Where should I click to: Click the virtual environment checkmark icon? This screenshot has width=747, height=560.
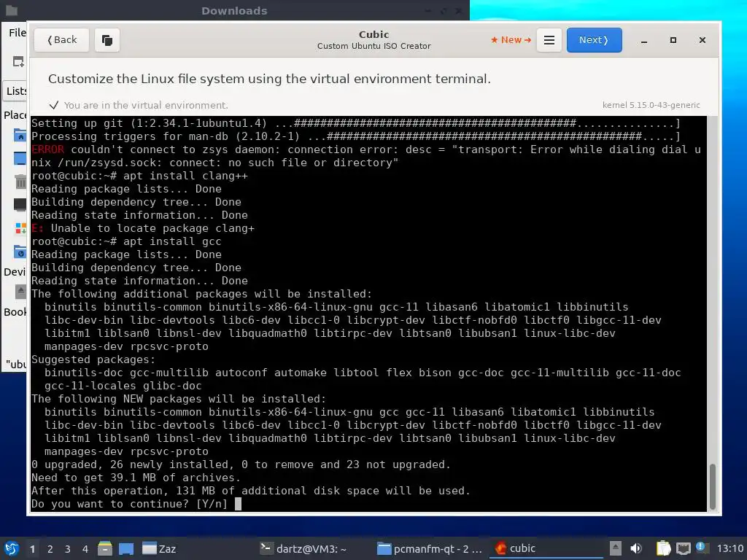pyautogui.click(x=54, y=105)
